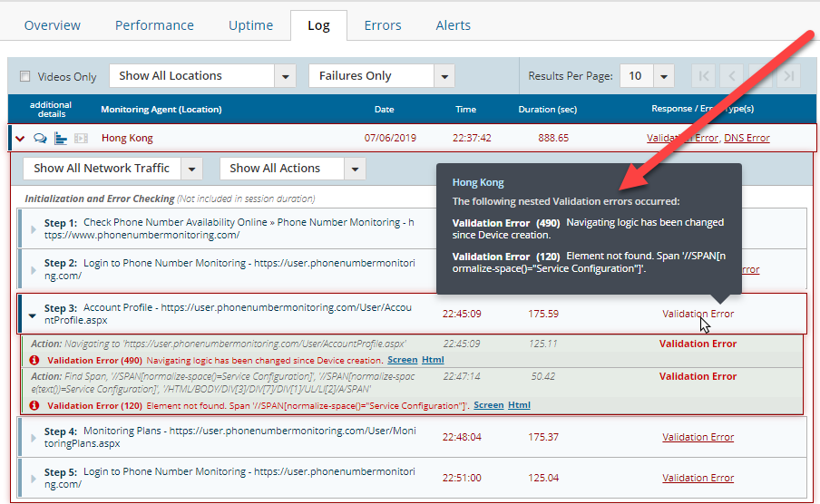Click the video filmstrip icon for Hong Kong
Screen dimensions: 820x504
[81, 139]
